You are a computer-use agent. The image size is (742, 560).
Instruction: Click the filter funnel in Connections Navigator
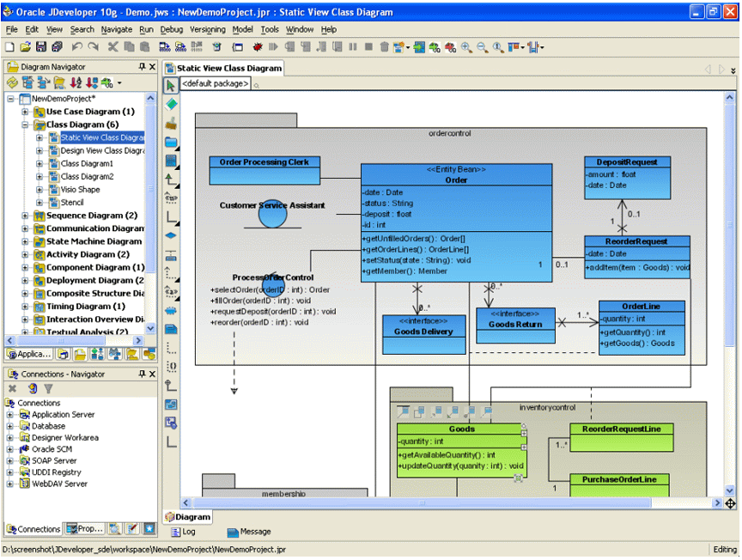tap(48, 388)
